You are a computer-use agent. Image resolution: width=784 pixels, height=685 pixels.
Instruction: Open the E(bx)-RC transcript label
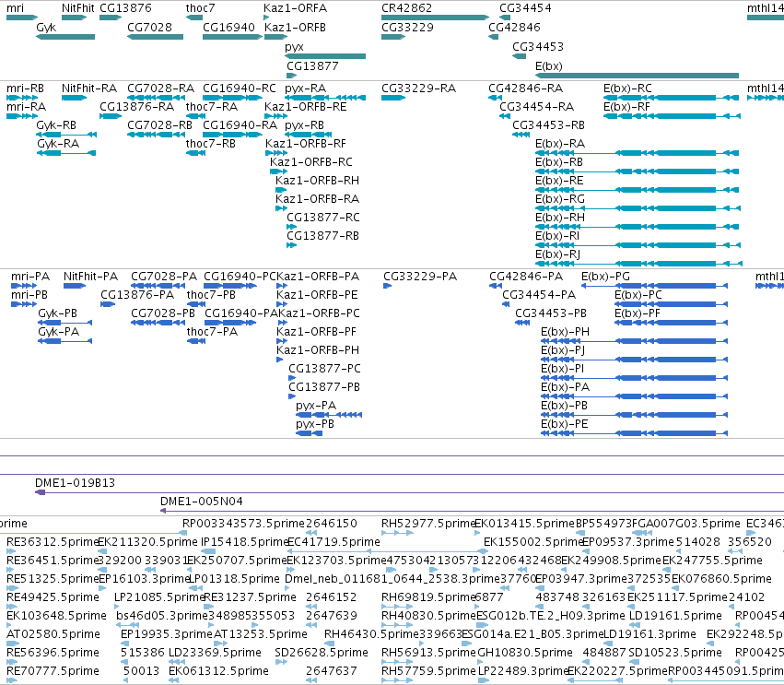[627, 89]
